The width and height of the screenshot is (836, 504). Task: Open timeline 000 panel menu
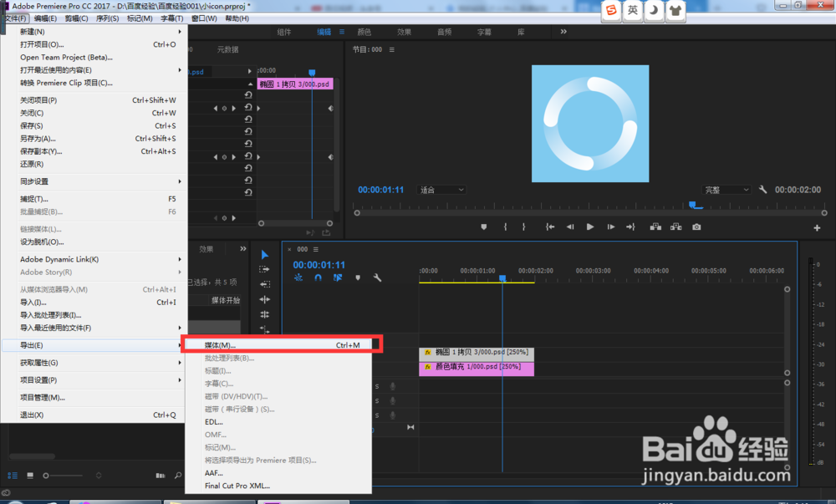316,249
